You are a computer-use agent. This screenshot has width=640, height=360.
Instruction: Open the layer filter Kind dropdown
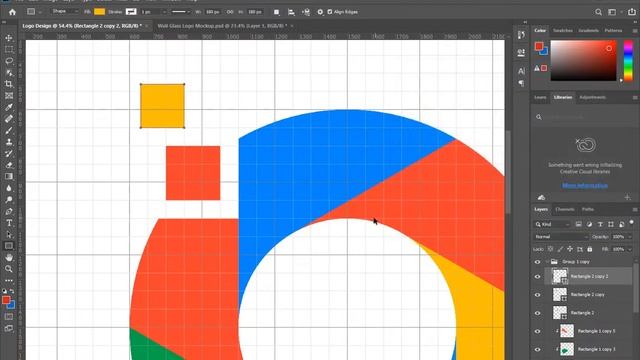[552, 224]
